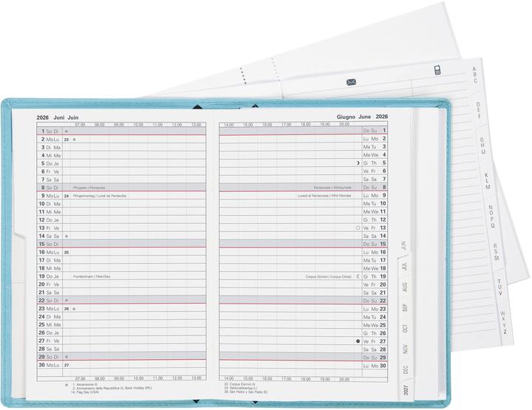This screenshot has height=410, width=532.
Task: Select the AUG month tab
Action: (x=403, y=287)
